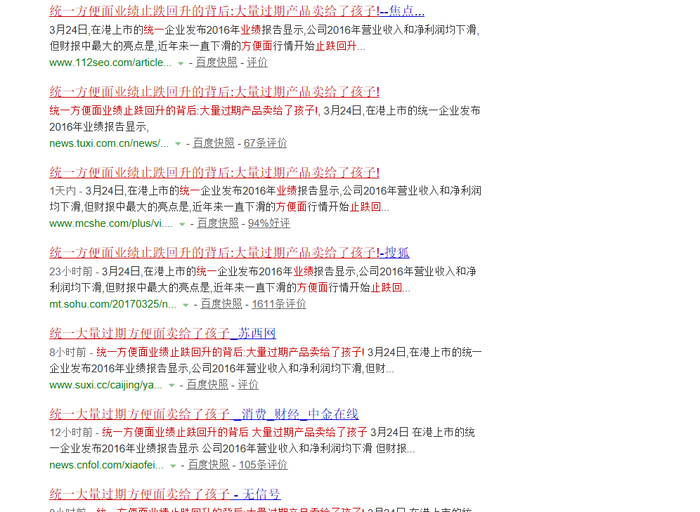Open 百度快照 for www.mcshe.com result
This screenshot has width=700, height=512.
218,223
